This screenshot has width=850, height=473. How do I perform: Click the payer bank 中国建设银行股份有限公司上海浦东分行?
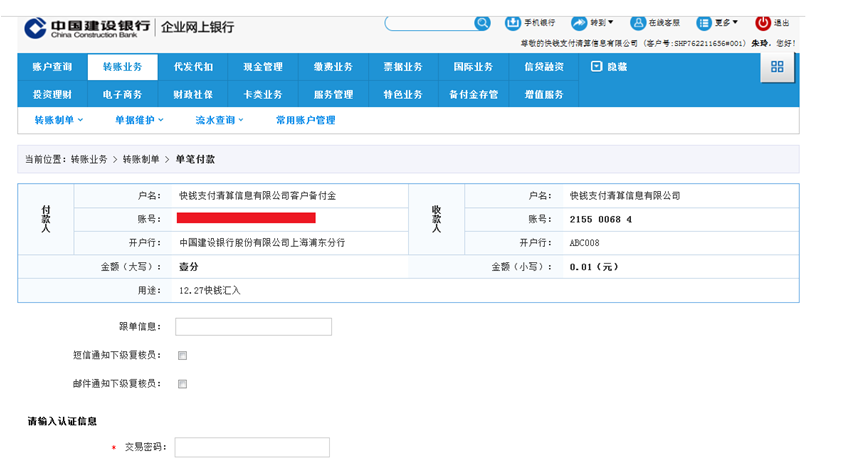[x=262, y=243]
